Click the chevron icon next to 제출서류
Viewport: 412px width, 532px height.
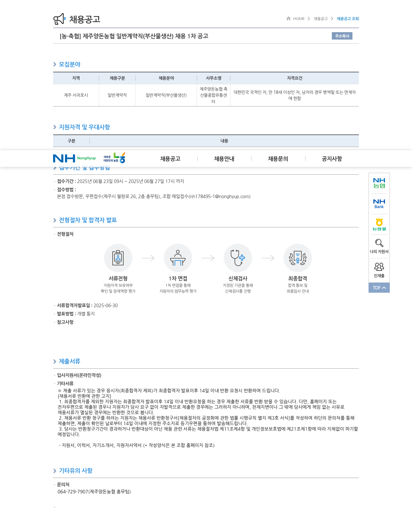click(x=55, y=362)
